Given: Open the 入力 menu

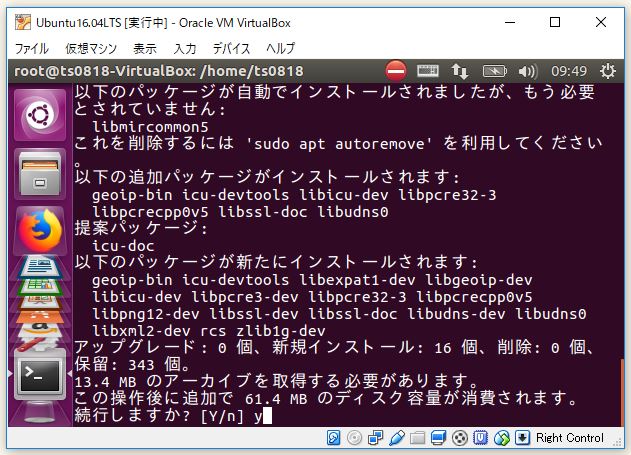Looking at the screenshot, I should pos(185,49).
